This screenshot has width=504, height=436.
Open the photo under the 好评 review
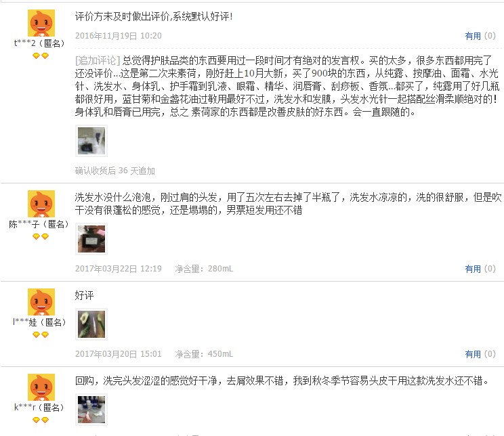[x=91, y=324]
